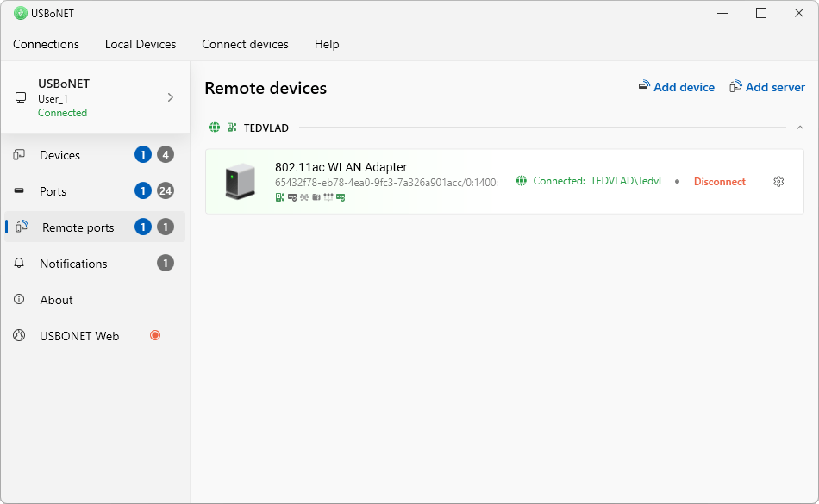819x504 pixels.
Task: Open the Connections menu
Action: click(46, 44)
